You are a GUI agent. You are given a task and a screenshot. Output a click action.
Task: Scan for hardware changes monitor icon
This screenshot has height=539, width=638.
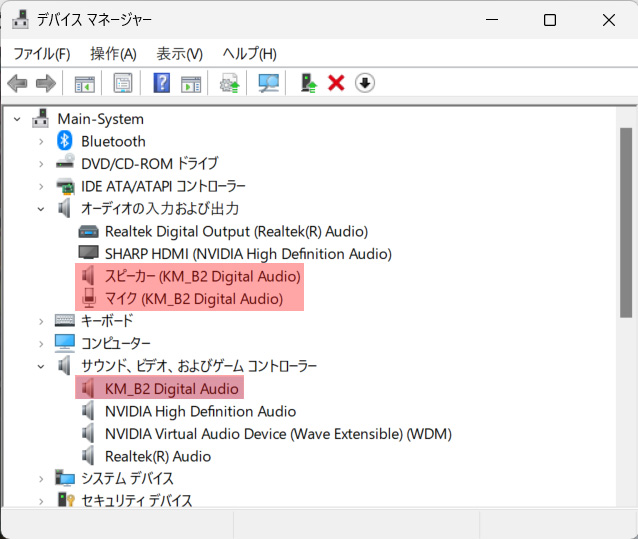[x=269, y=83]
